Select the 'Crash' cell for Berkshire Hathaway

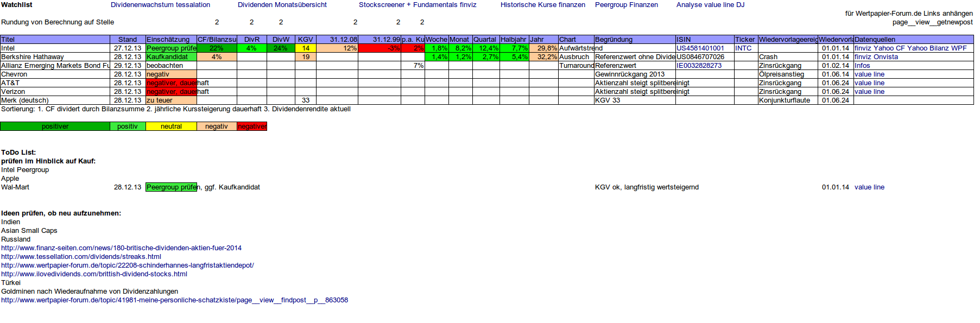[x=788, y=57]
